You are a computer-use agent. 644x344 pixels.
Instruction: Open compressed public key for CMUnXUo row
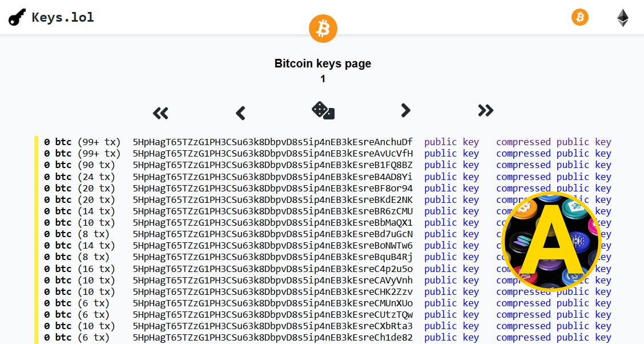pos(553,303)
